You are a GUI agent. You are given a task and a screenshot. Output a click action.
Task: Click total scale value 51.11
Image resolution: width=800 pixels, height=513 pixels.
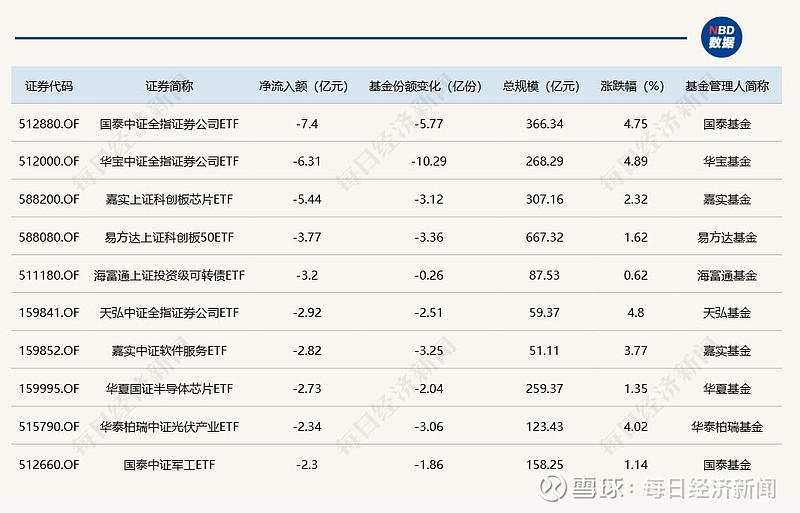(x=544, y=351)
